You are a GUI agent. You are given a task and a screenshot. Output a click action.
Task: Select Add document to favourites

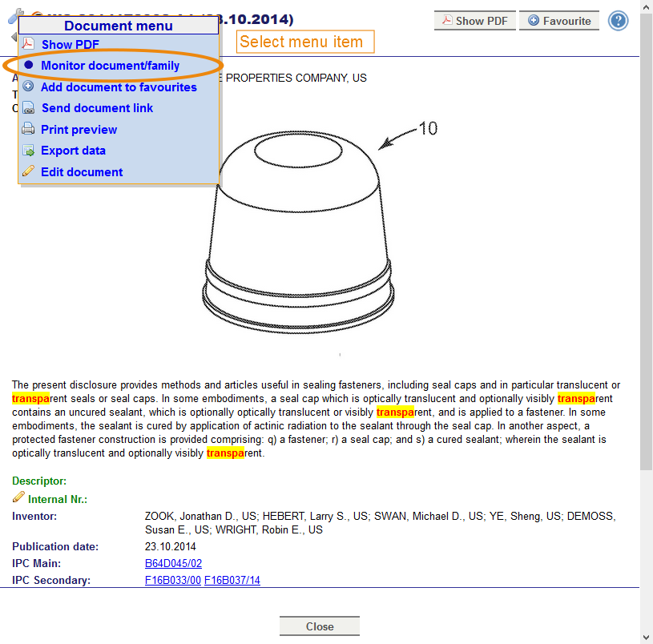point(119,87)
